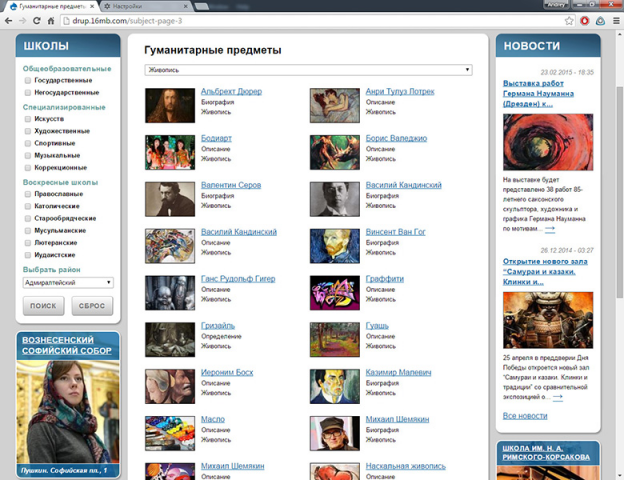Select the Музыкальные checkbox

[27, 155]
